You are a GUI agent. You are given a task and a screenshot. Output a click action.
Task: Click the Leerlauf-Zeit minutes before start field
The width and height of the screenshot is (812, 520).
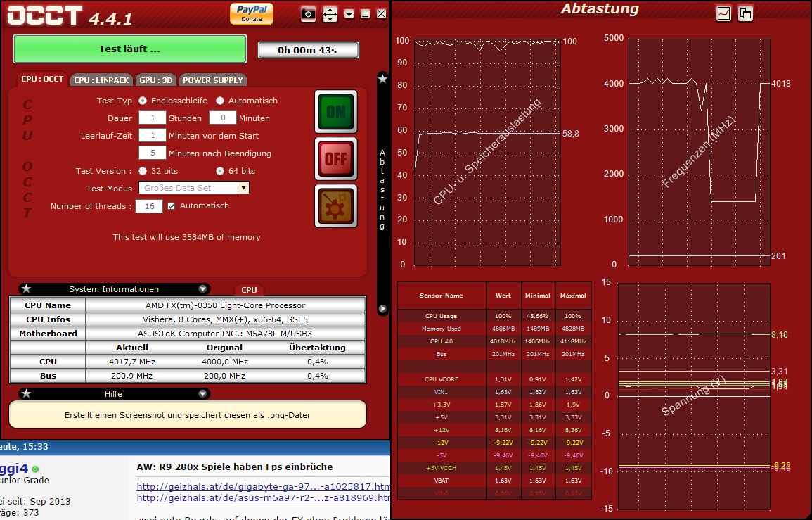pos(153,135)
